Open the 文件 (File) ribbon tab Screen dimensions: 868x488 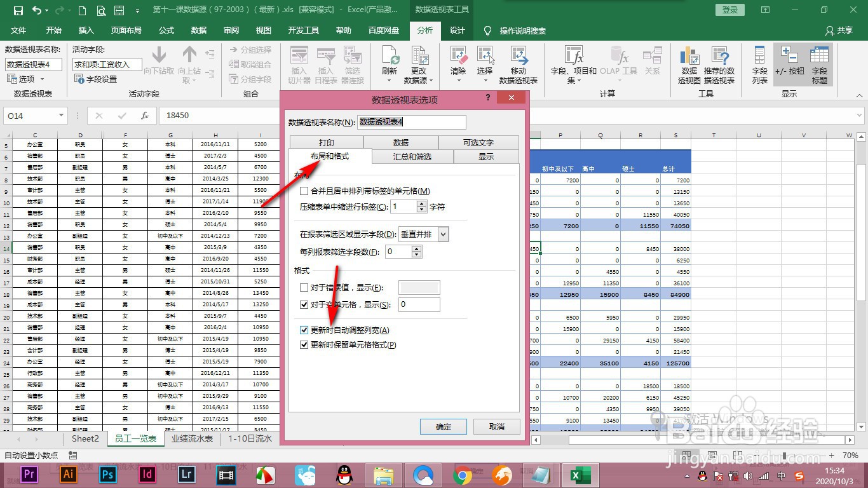click(x=18, y=30)
